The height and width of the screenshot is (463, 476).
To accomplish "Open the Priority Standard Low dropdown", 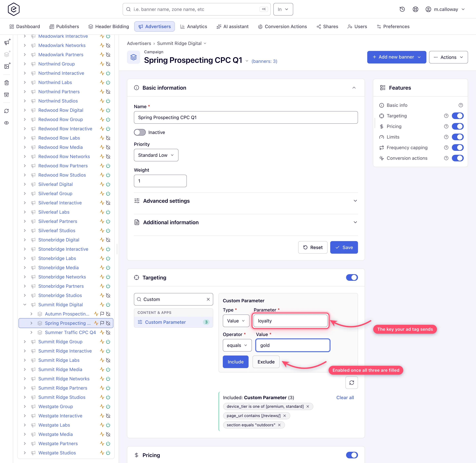I will pos(156,155).
